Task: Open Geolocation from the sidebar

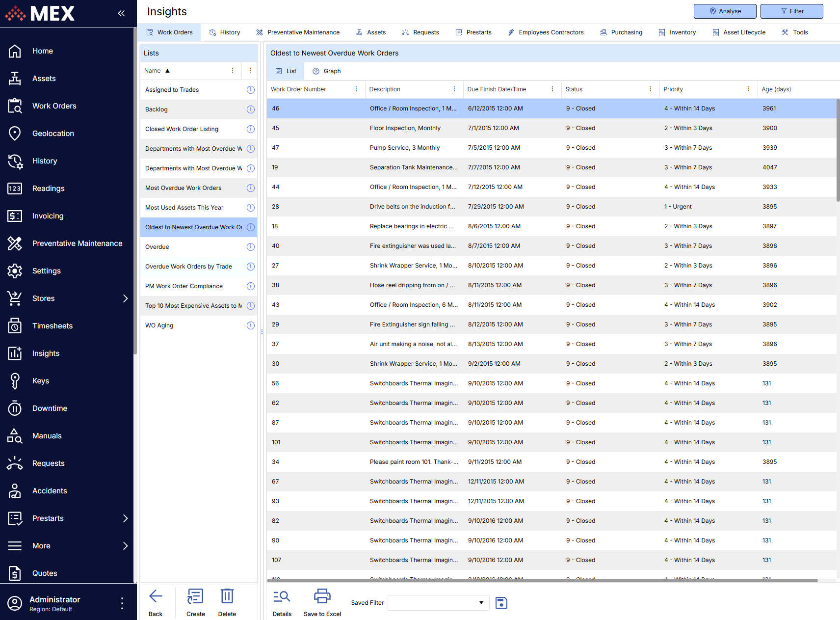Action: click(x=53, y=134)
